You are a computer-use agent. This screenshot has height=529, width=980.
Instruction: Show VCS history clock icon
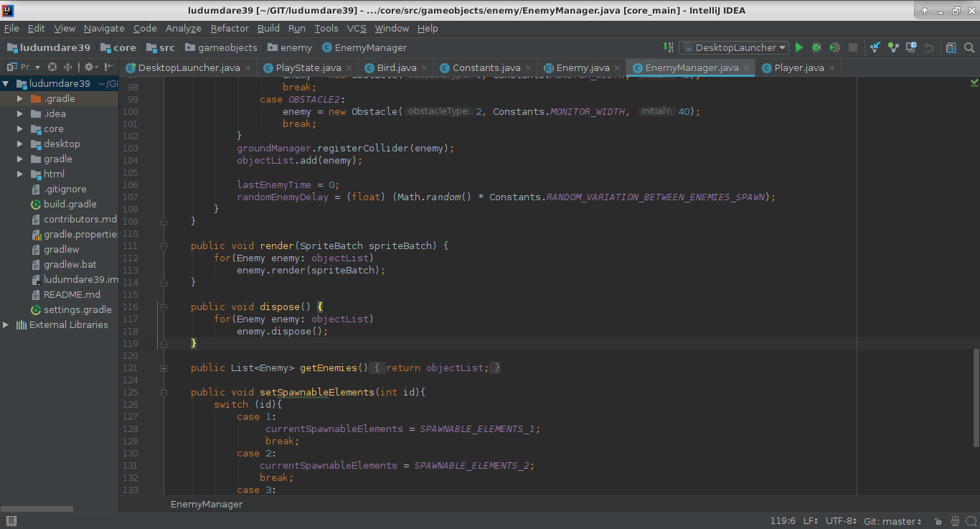click(911, 47)
